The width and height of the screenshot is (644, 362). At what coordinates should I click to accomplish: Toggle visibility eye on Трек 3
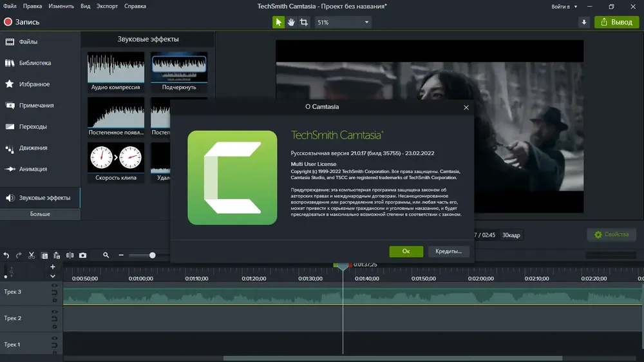point(54,285)
